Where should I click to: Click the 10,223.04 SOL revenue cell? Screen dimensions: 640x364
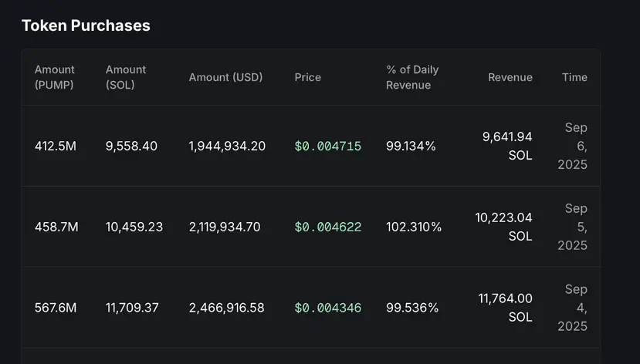pos(503,227)
